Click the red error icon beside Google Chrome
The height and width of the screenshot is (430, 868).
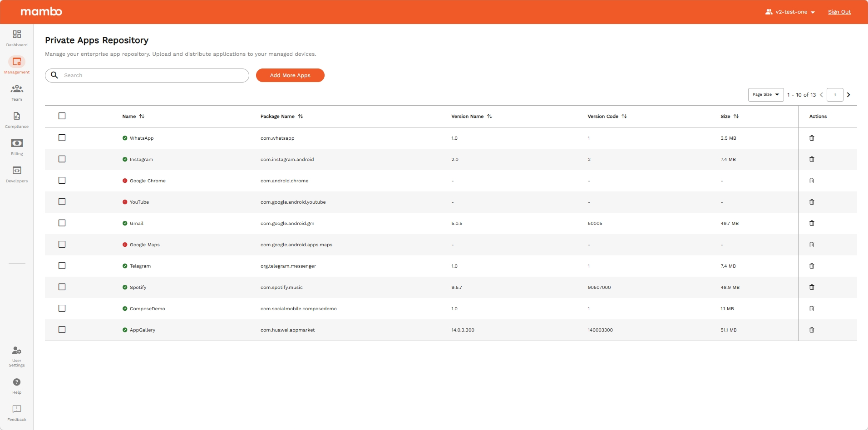tap(125, 181)
